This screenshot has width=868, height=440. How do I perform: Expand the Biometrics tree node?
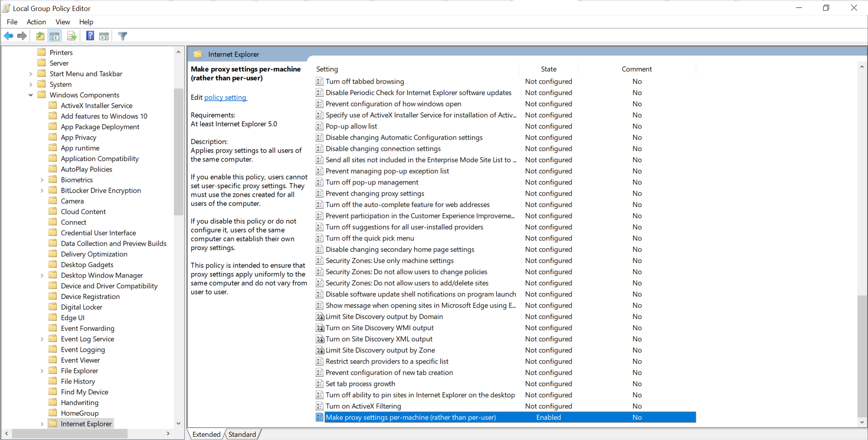42,180
